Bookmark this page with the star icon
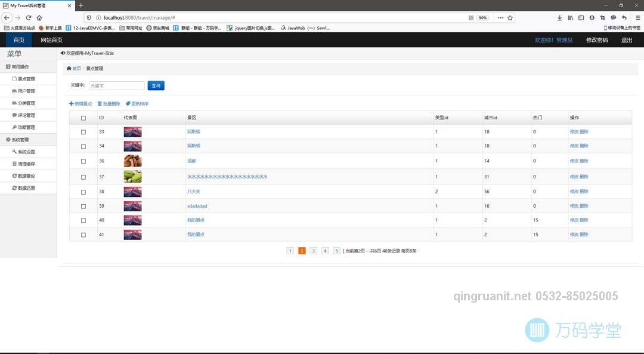The image size is (644, 354). point(510,18)
